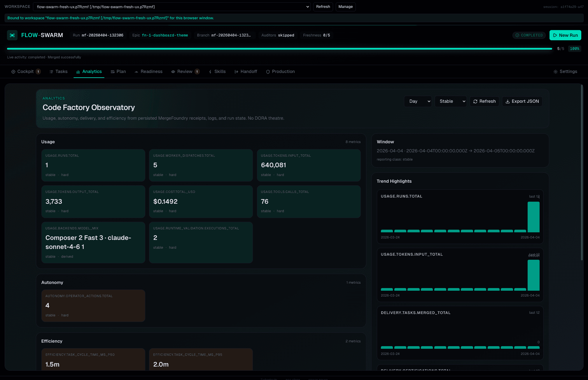The height and width of the screenshot is (380, 588).
Task: Click the "2 metrics" label in Efficiency
Action: coord(353,341)
